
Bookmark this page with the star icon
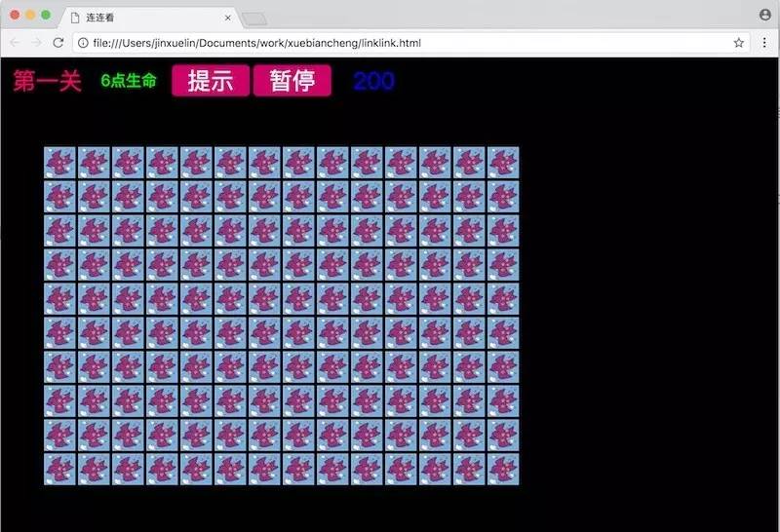[739, 43]
